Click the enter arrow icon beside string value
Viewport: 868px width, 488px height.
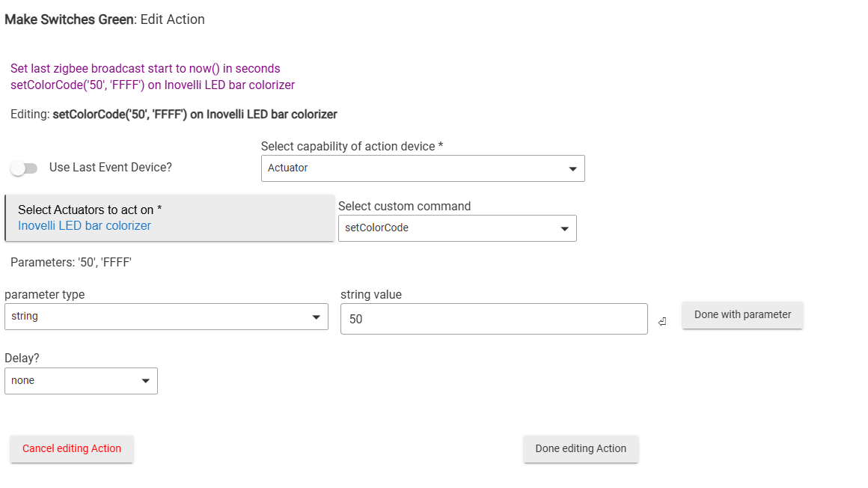coord(662,322)
